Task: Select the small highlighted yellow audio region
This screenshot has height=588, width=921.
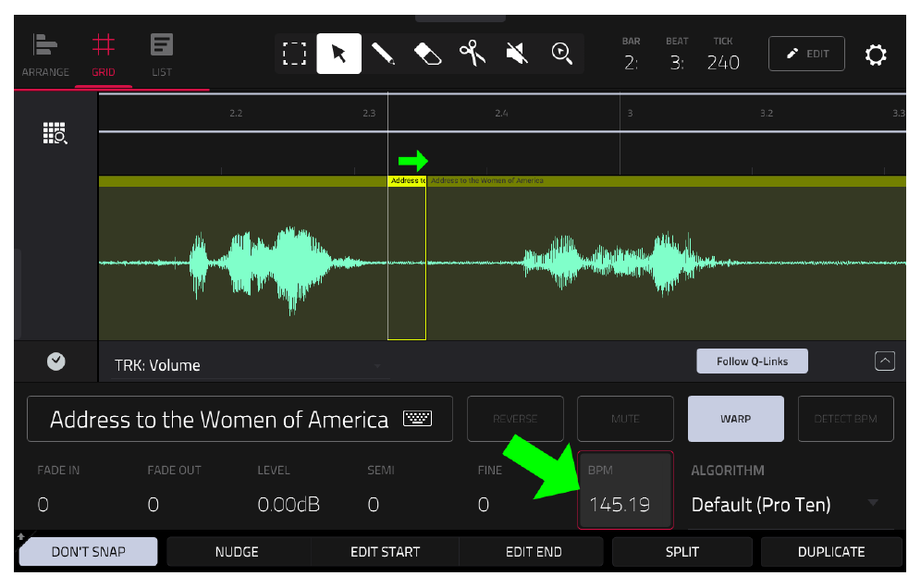Action: [x=407, y=258]
